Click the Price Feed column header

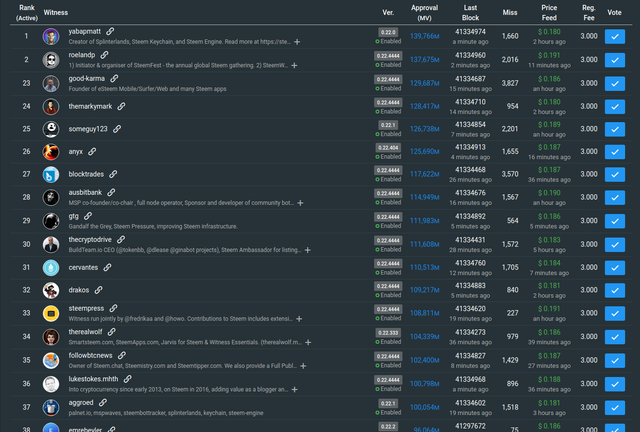[x=549, y=13]
